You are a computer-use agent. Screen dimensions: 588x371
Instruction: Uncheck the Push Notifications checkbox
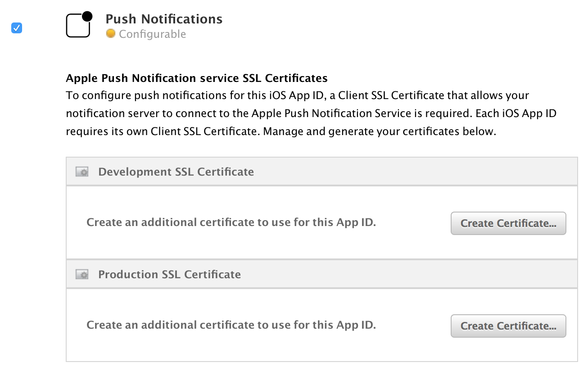(x=17, y=28)
